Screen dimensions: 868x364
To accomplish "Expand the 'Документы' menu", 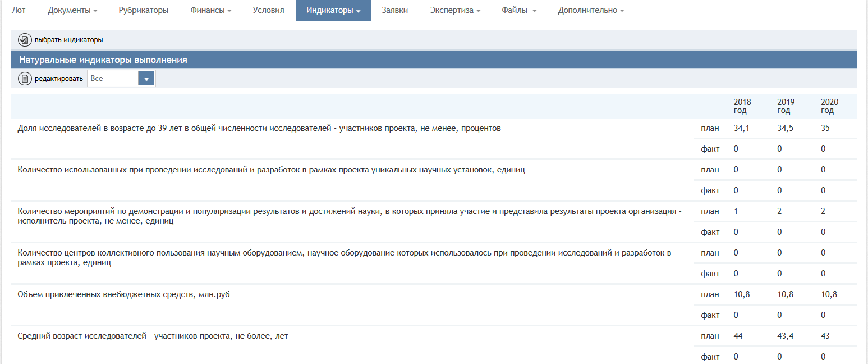I will pos(72,10).
